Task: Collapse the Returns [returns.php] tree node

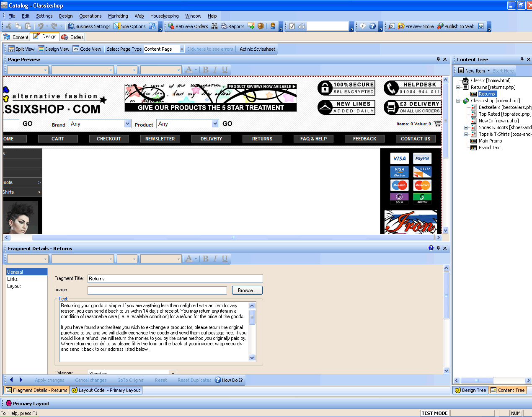Action: [x=458, y=87]
